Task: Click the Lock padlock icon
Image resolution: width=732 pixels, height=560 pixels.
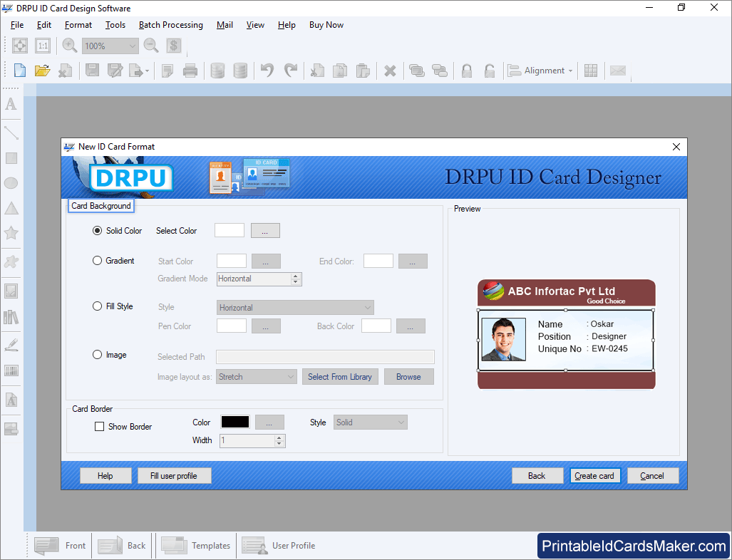Action: point(466,71)
